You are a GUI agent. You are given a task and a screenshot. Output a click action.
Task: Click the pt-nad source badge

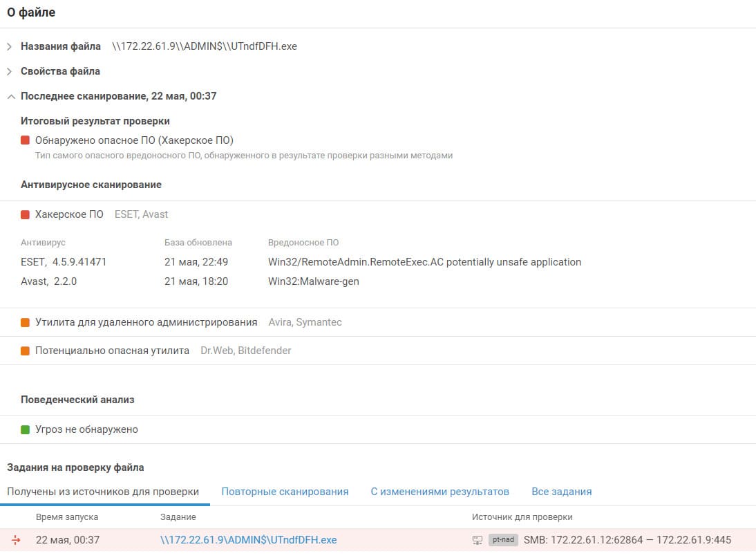503,539
